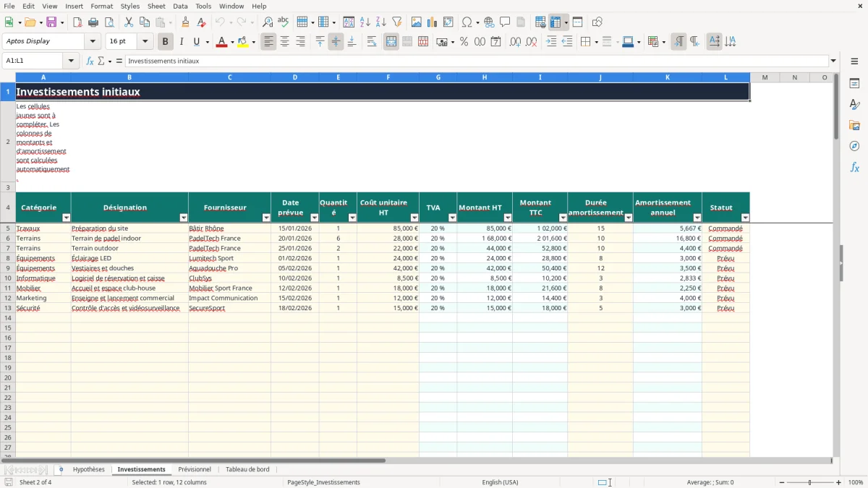Toggle underline formatting
The height and width of the screenshot is (488, 868).
[196, 42]
